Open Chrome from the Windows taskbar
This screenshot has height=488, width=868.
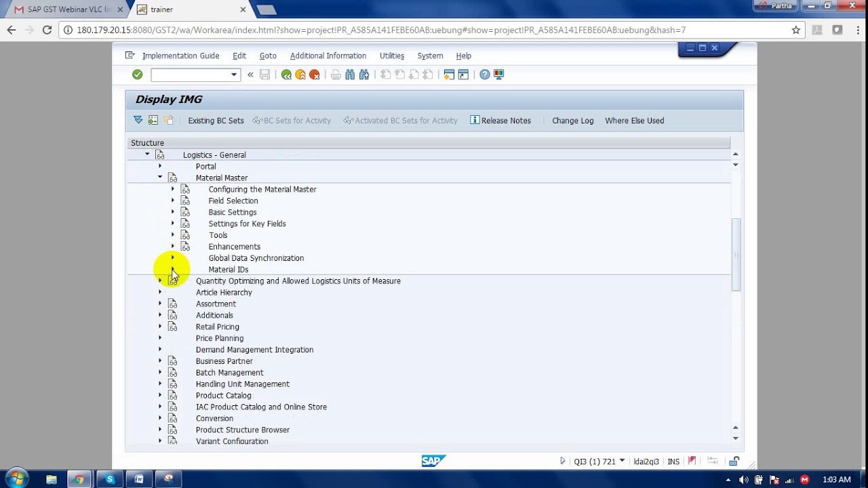[x=79, y=479]
